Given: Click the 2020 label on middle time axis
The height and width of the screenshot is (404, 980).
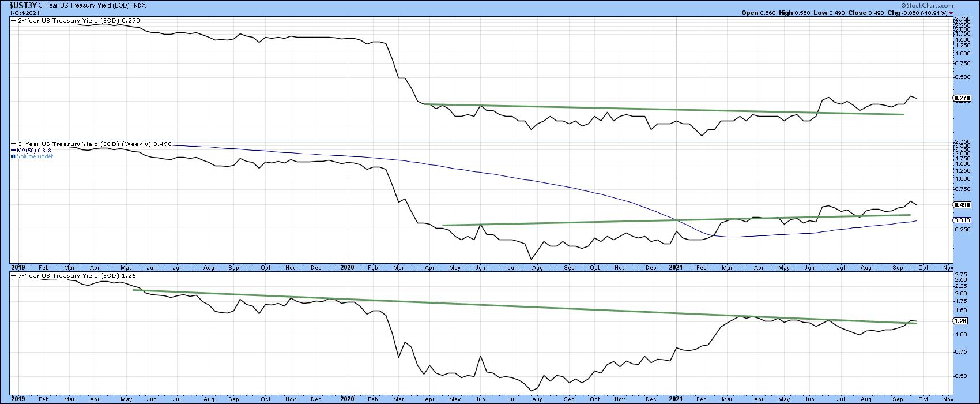Looking at the screenshot, I should 347,268.
